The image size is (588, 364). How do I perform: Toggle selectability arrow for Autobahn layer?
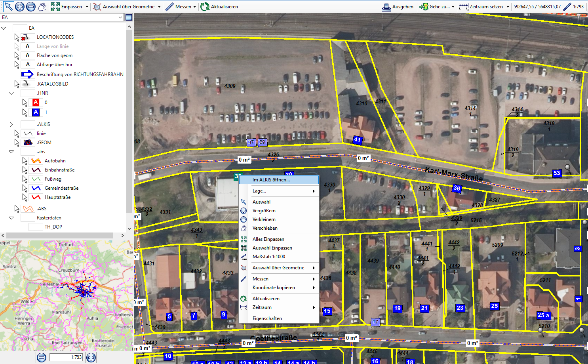coord(25,161)
